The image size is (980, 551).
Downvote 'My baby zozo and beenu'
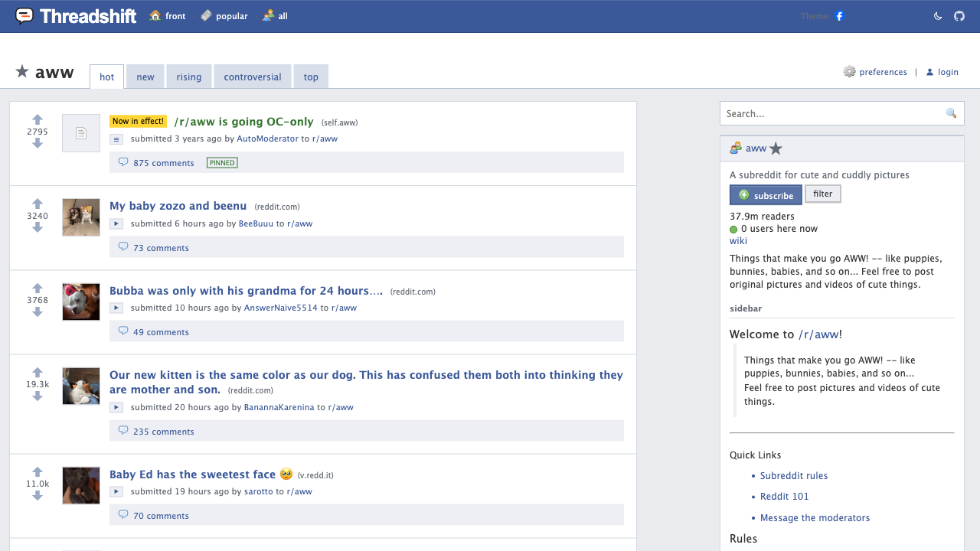click(38, 227)
